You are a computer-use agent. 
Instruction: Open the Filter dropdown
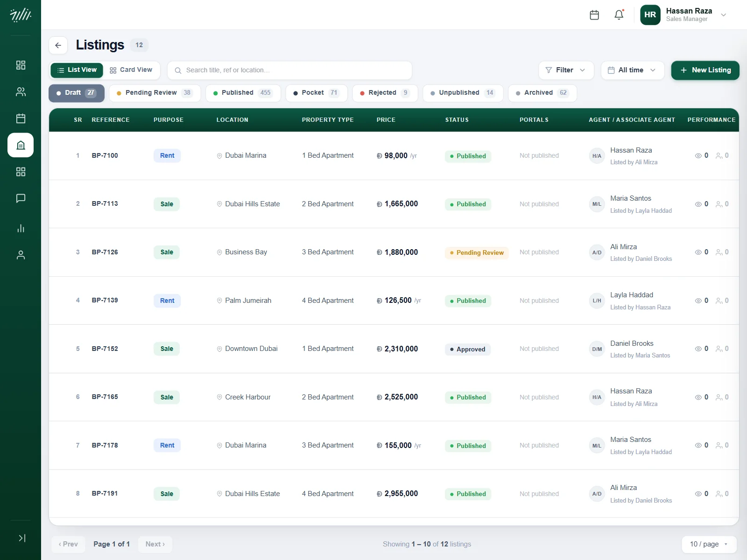click(x=566, y=70)
